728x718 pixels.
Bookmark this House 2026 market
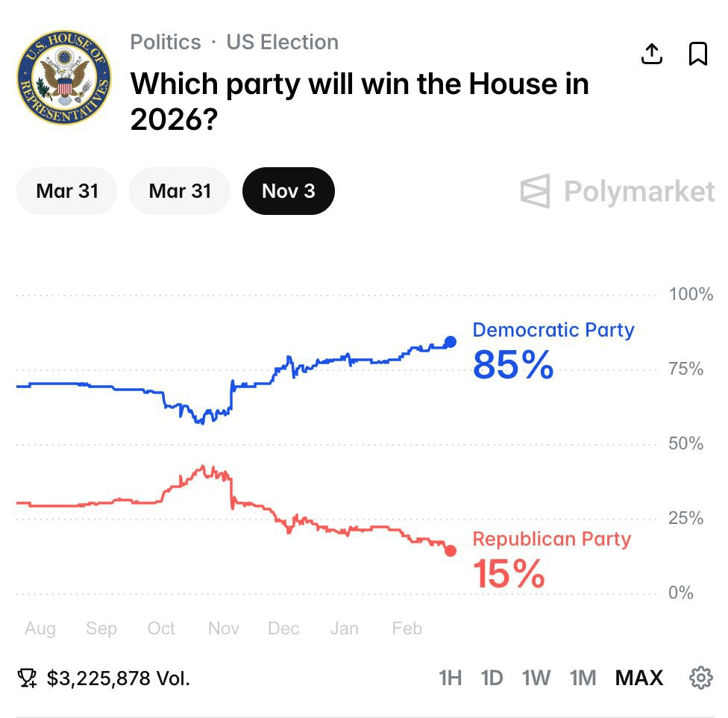[697, 54]
